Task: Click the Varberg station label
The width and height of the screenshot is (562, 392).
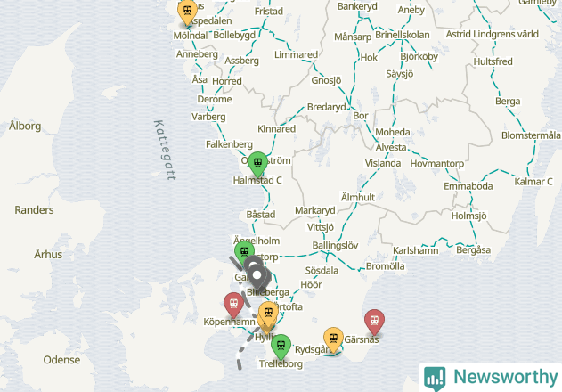Action: click(208, 117)
